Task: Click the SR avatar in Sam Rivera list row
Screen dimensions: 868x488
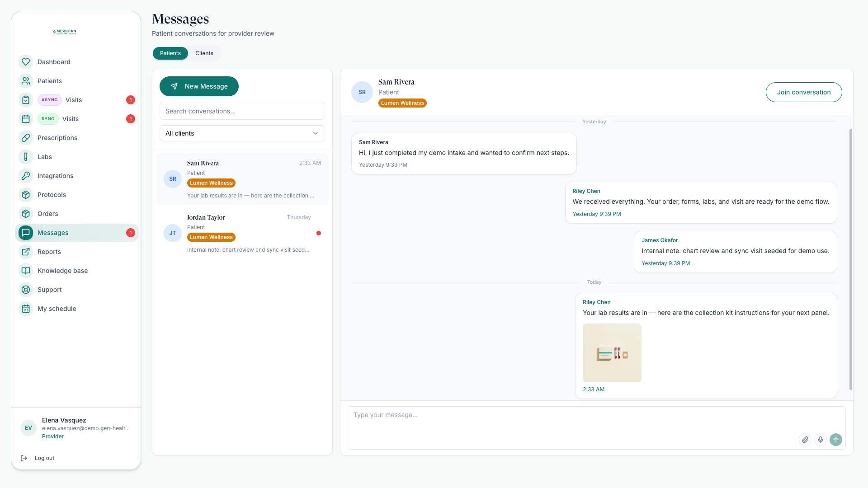Action: pos(173,179)
